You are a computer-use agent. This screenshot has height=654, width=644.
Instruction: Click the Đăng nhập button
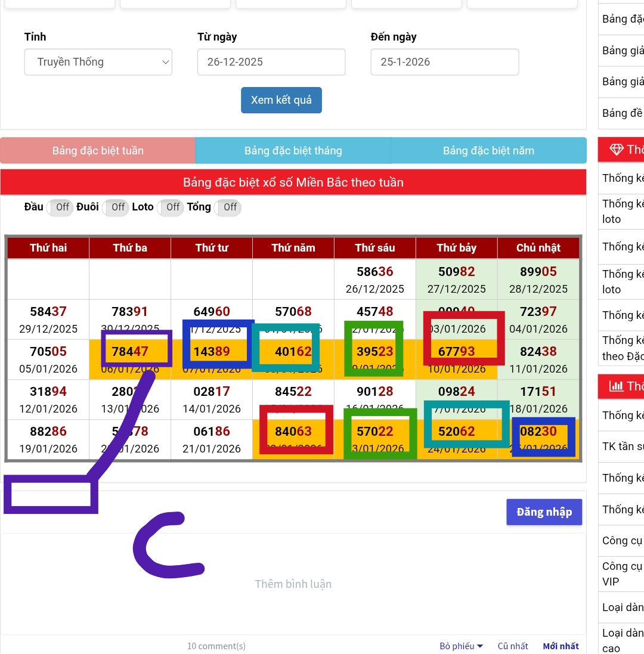tap(544, 512)
